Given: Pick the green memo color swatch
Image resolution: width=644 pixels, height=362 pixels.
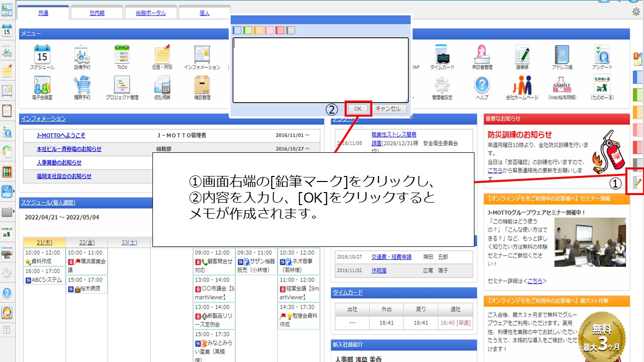Looking at the screenshot, I should coord(248,30).
